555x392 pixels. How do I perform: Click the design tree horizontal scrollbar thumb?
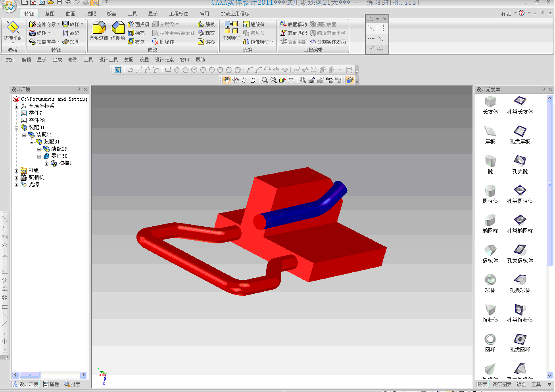click(30, 375)
